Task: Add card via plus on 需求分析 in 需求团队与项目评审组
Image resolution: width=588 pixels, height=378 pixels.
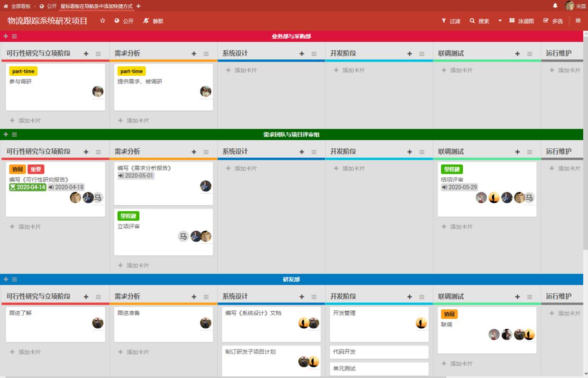Action: pyautogui.click(x=194, y=152)
